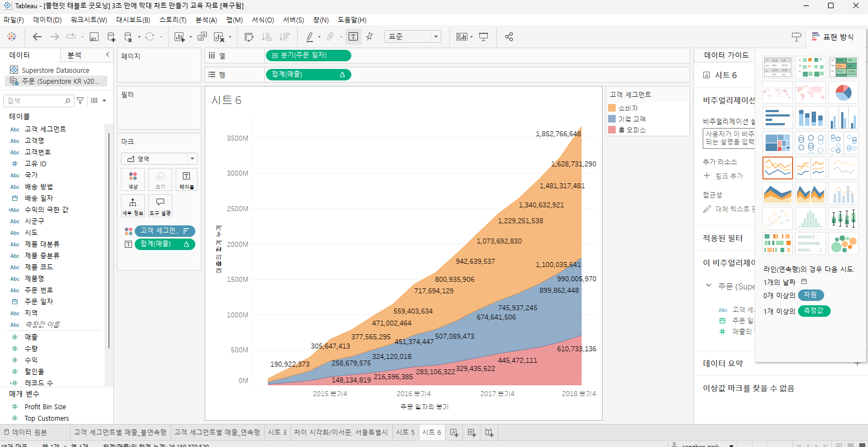Image resolution: width=868 pixels, height=447 pixels.
Task: Click the new worksheet tab icon at bottom
Action: point(454,432)
